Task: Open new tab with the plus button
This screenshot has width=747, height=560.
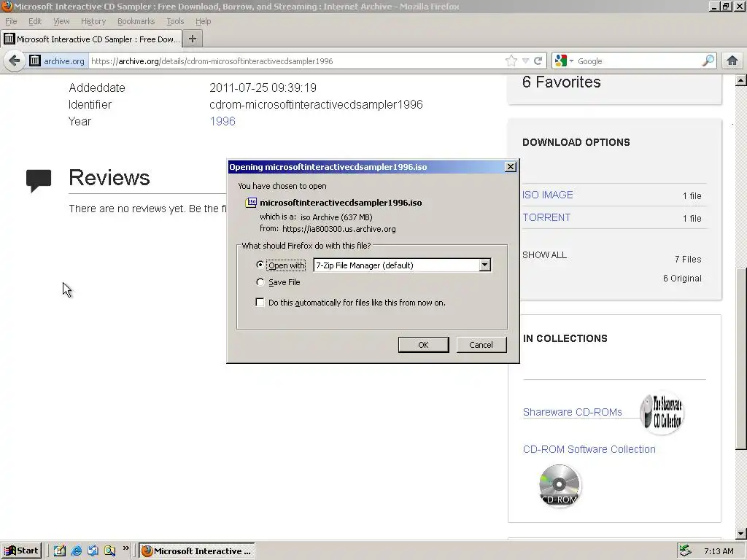Action: (x=193, y=39)
